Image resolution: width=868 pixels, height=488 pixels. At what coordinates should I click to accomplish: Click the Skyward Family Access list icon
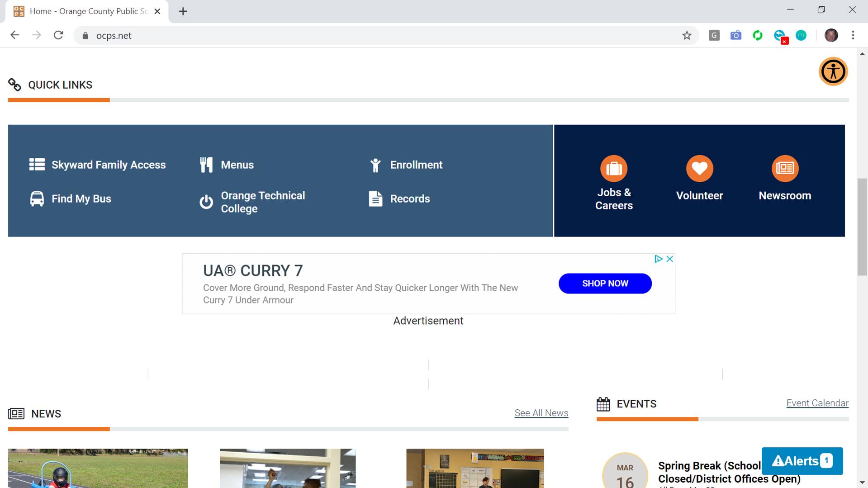[x=37, y=164]
